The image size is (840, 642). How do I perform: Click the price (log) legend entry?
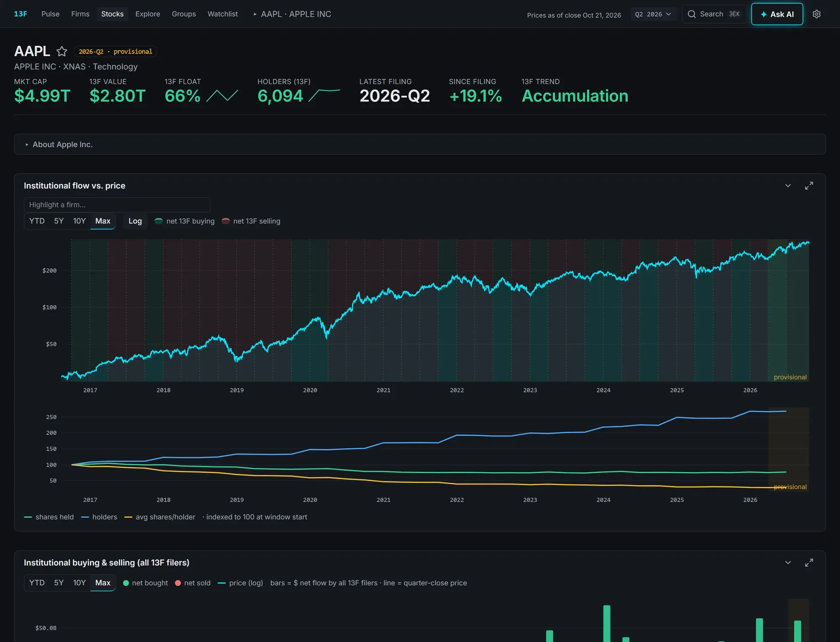240,583
